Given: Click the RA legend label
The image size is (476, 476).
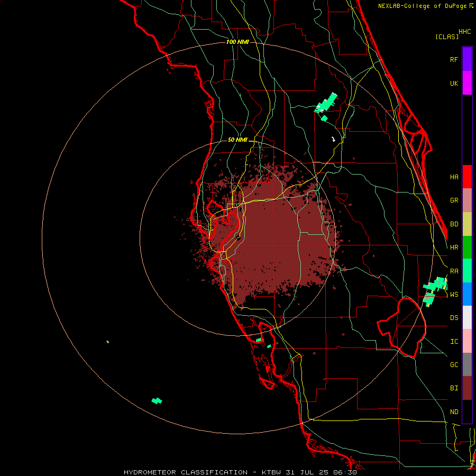Looking at the screenshot, I should click(454, 271).
